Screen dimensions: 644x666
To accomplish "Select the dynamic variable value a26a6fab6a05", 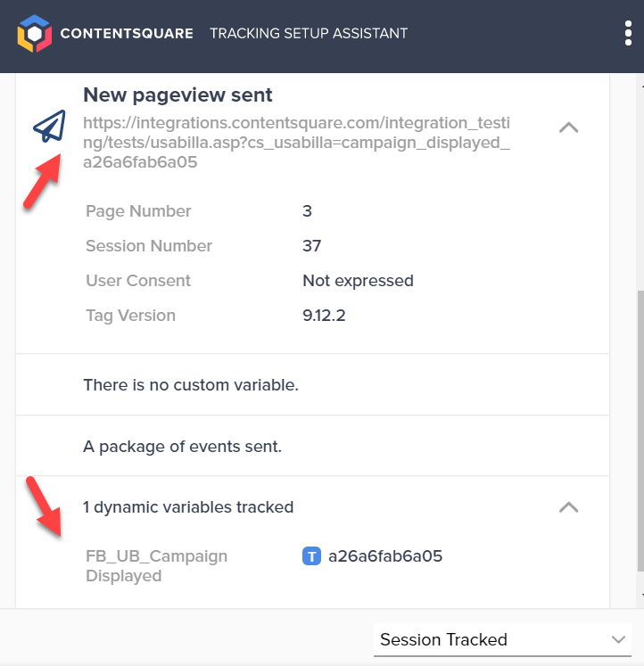I will tap(385, 556).
